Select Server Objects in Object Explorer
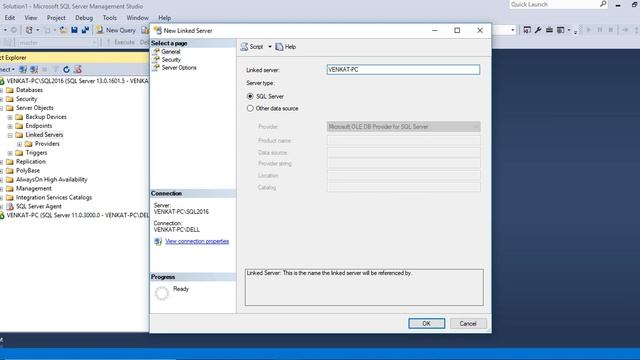This screenshot has height=360, width=640. 35,108
